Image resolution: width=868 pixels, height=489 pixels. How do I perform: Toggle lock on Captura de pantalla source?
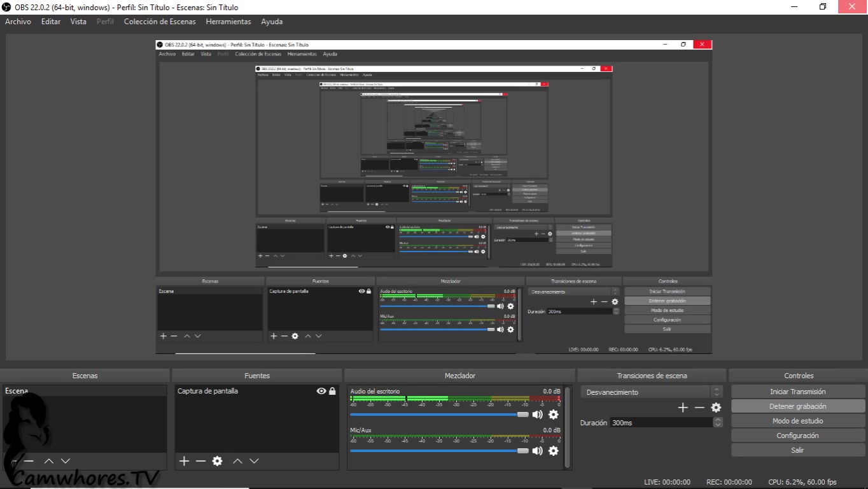[x=332, y=391]
